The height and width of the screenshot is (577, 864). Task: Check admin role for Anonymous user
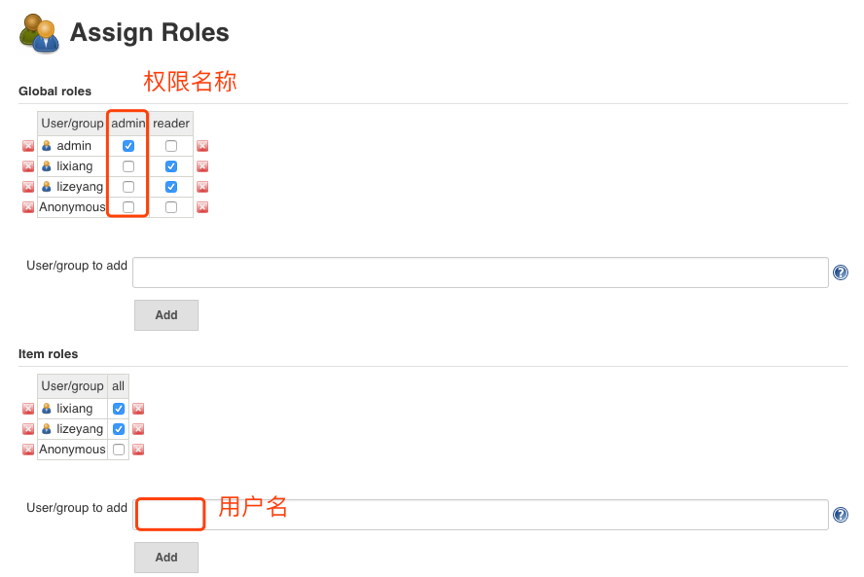128,207
